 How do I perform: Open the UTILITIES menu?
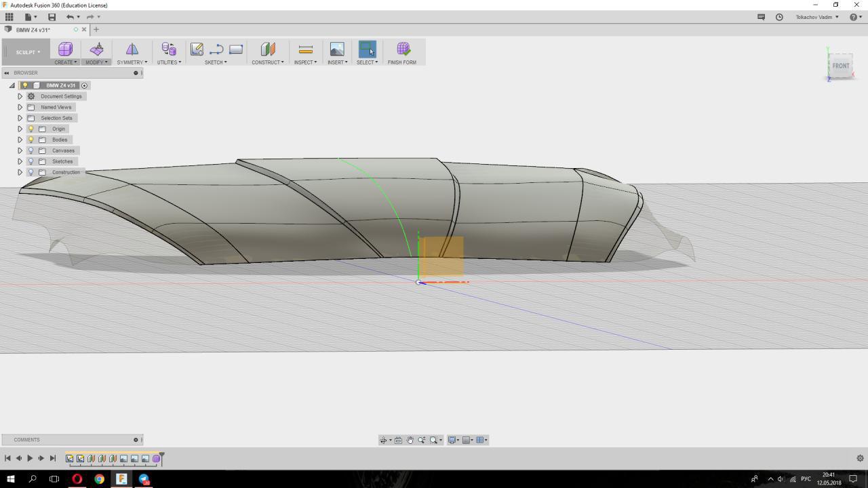[169, 62]
